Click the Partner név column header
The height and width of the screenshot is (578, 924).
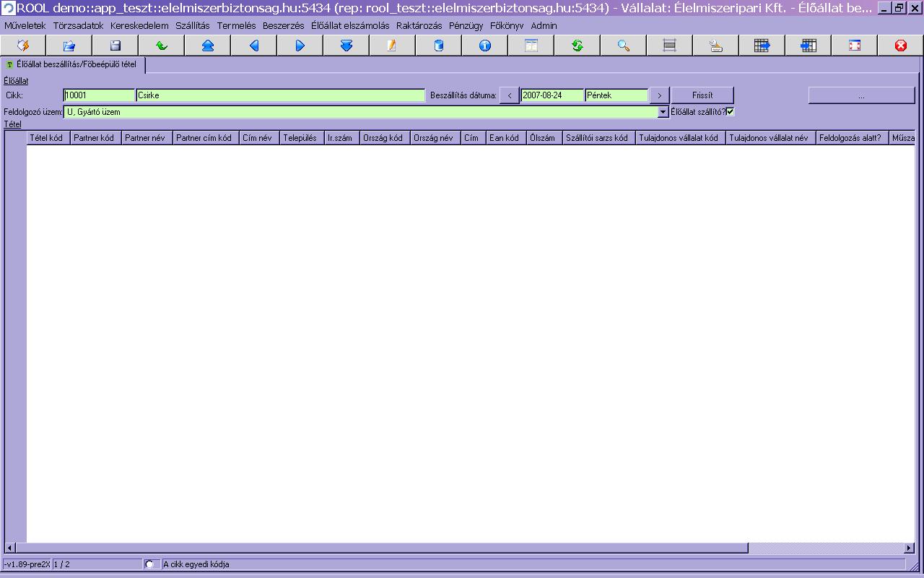[147, 138]
